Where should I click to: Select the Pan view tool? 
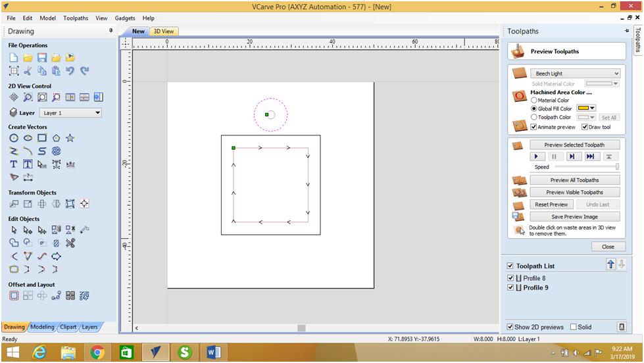click(14, 97)
